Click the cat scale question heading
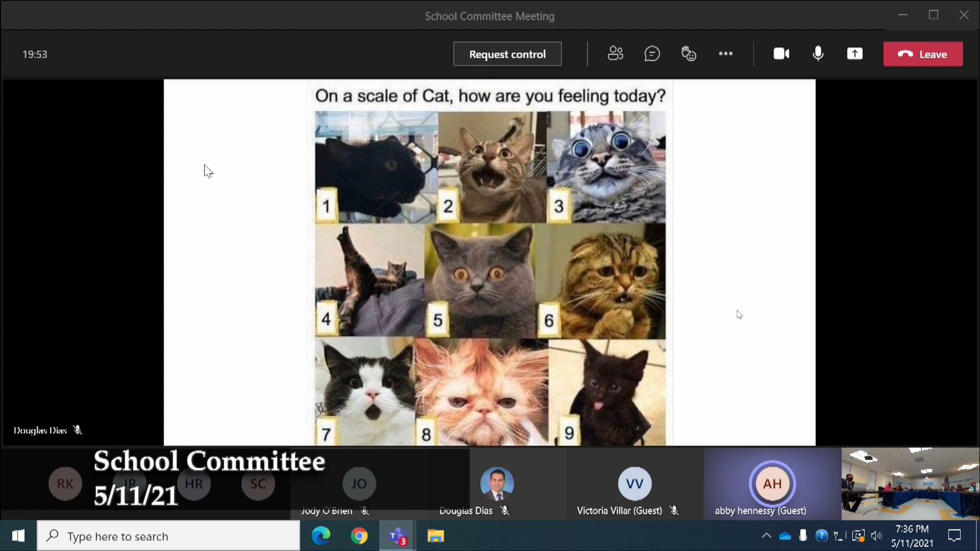980x551 pixels. (490, 96)
